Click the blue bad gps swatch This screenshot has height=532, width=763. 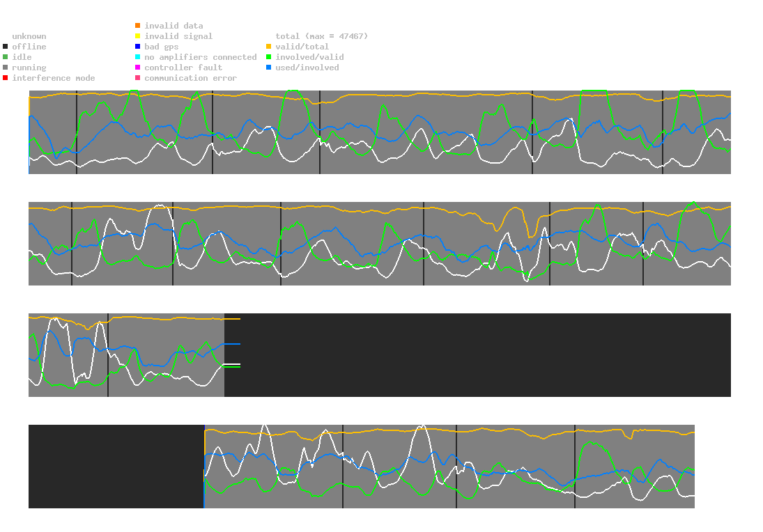(138, 47)
